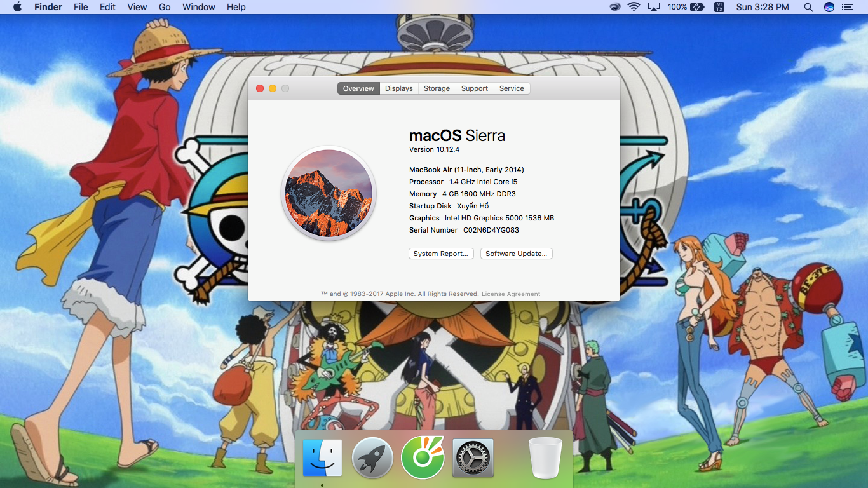The height and width of the screenshot is (488, 868).
Task: Open the Trash in the Dock
Action: (x=545, y=457)
